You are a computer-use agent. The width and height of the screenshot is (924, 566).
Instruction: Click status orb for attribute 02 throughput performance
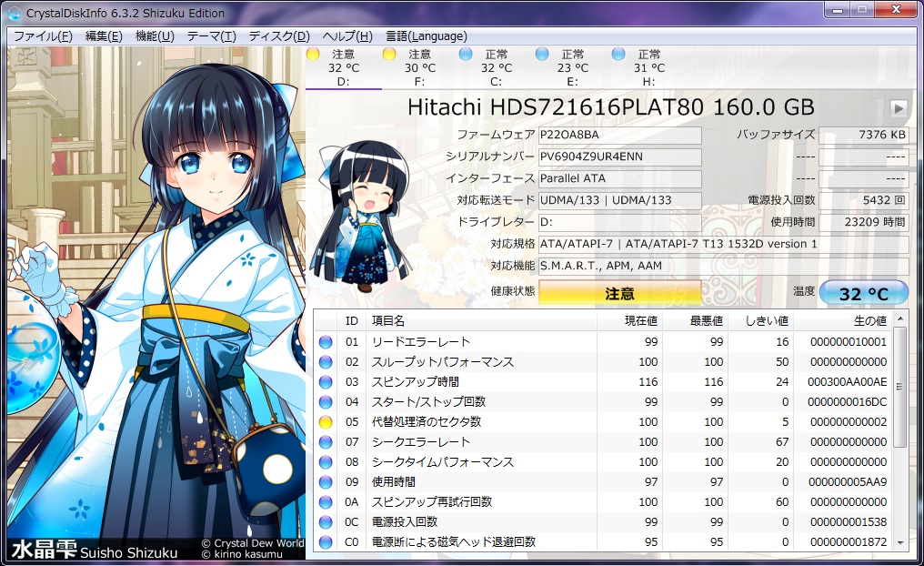coord(326,362)
